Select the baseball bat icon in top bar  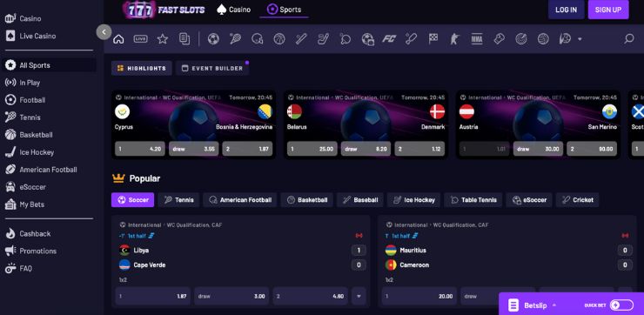click(x=301, y=39)
